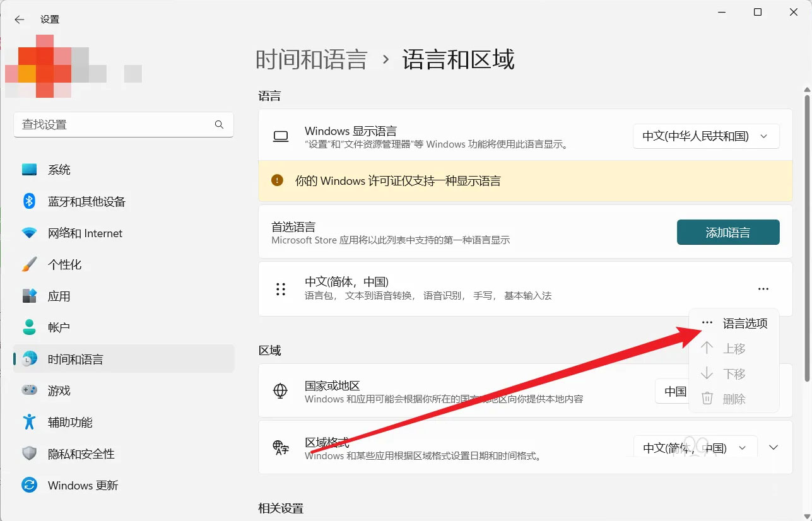The image size is (812, 521).
Task: Choose 下移 in the context menu
Action: coord(734,374)
